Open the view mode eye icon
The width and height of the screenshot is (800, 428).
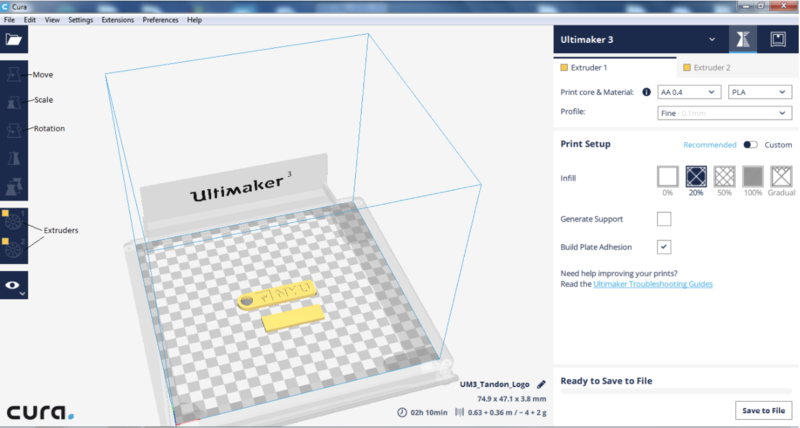point(14,285)
